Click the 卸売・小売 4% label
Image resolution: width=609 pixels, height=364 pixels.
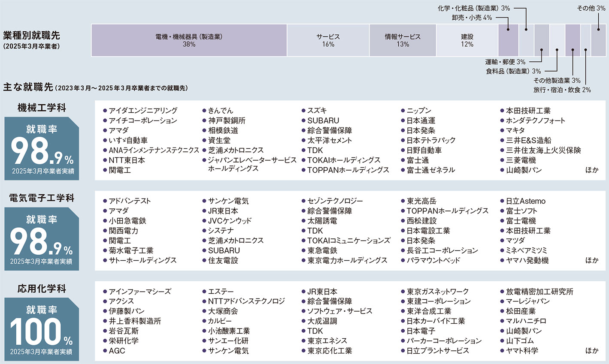[x=472, y=18]
